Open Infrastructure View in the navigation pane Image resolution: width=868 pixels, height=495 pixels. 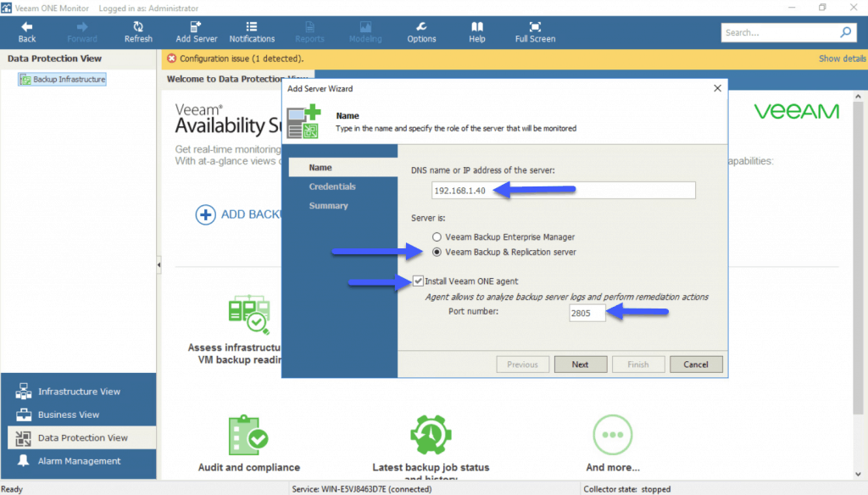pyautogui.click(x=78, y=392)
